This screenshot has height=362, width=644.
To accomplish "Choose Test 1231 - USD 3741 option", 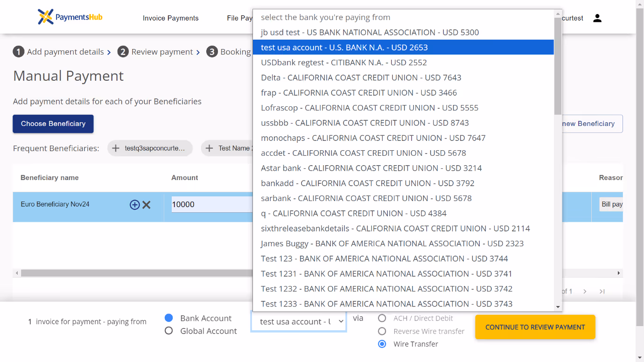I will point(403,273).
